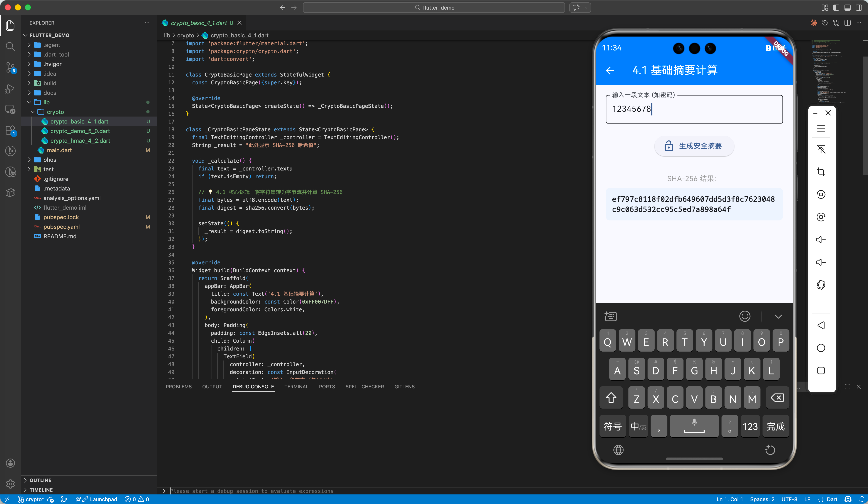Open the Run and Debug view

[10, 89]
